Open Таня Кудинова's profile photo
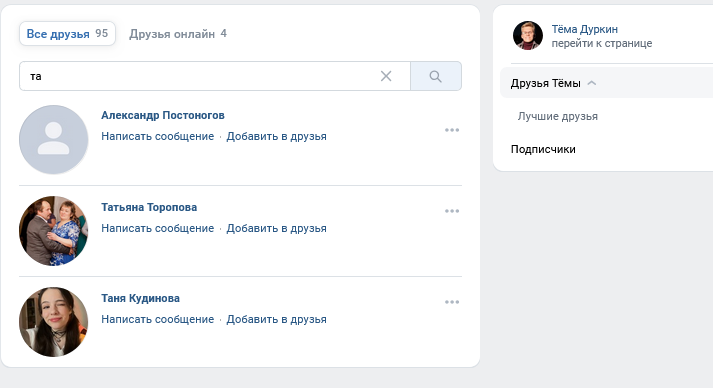 coord(54,322)
